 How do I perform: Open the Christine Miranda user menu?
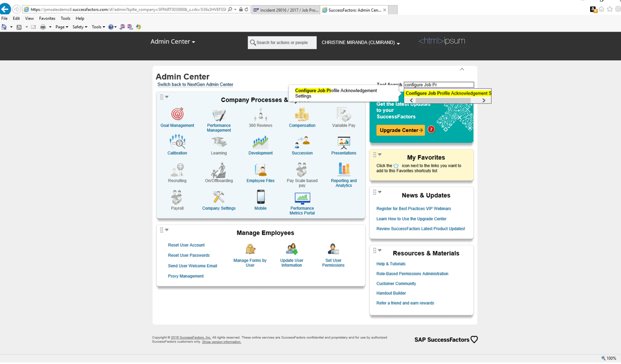(360, 42)
